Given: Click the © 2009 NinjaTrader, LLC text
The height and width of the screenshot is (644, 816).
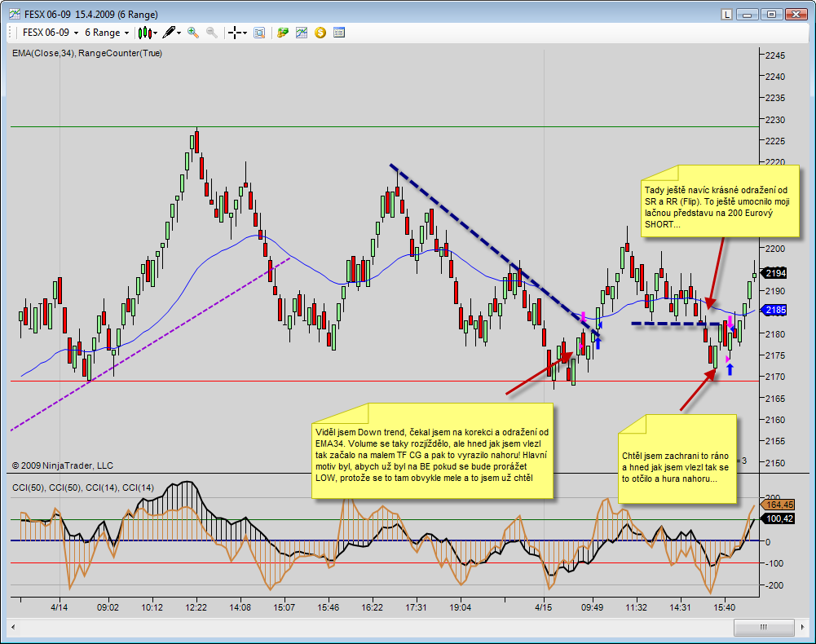Looking at the screenshot, I should coord(63,465).
